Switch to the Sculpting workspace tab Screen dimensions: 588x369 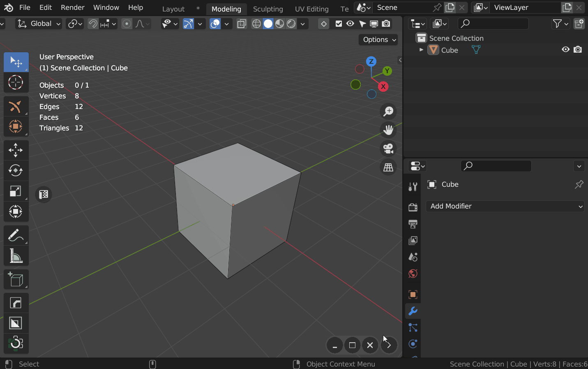pyautogui.click(x=267, y=9)
